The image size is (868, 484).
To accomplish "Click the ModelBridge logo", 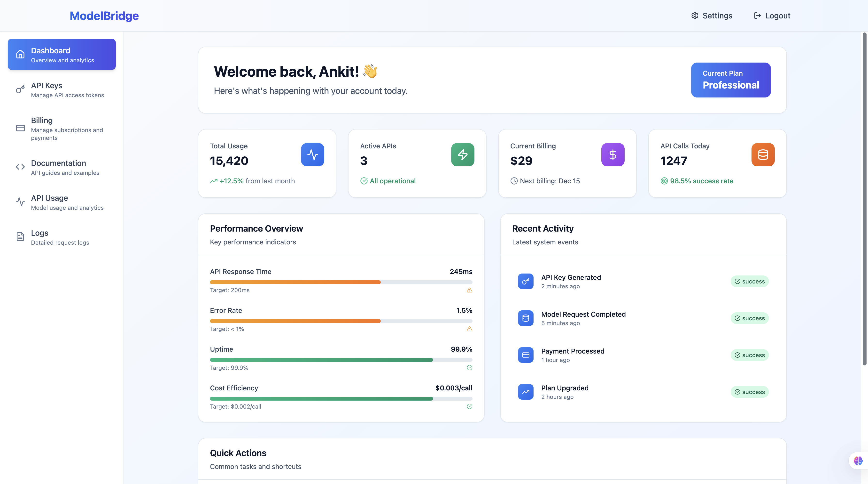I will click(x=104, y=16).
